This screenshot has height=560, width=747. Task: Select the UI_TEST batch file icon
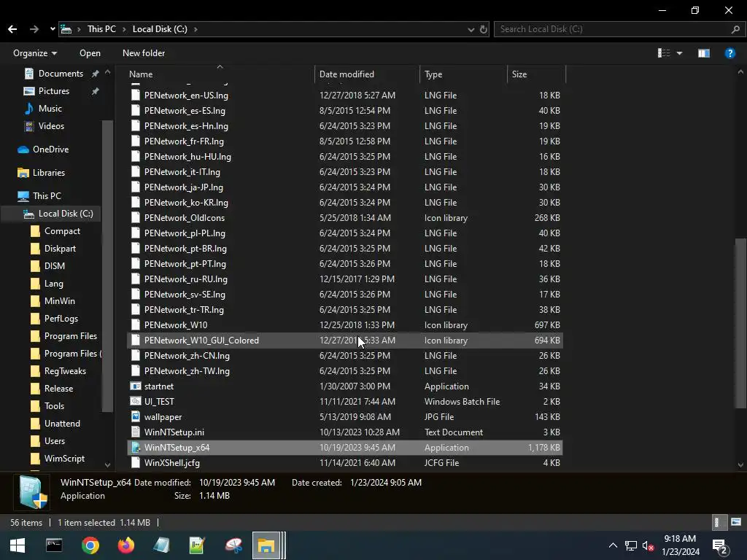(x=136, y=402)
